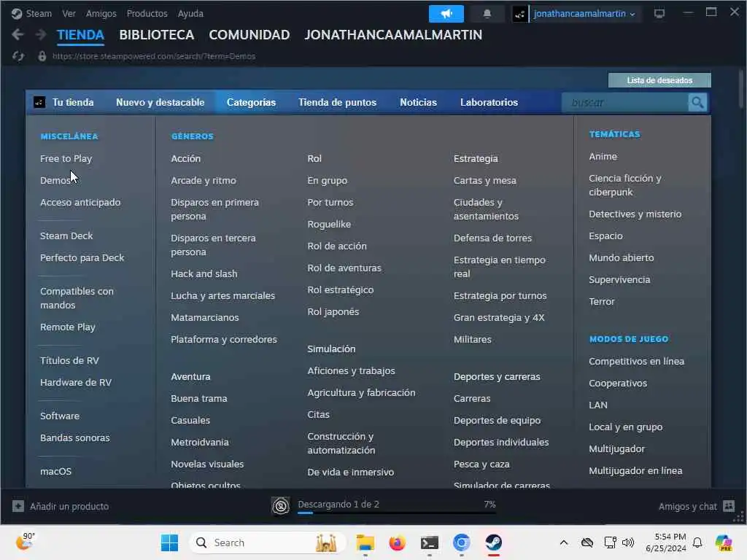Show hidden system tray icons
This screenshot has width=747, height=560.
pos(564,542)
